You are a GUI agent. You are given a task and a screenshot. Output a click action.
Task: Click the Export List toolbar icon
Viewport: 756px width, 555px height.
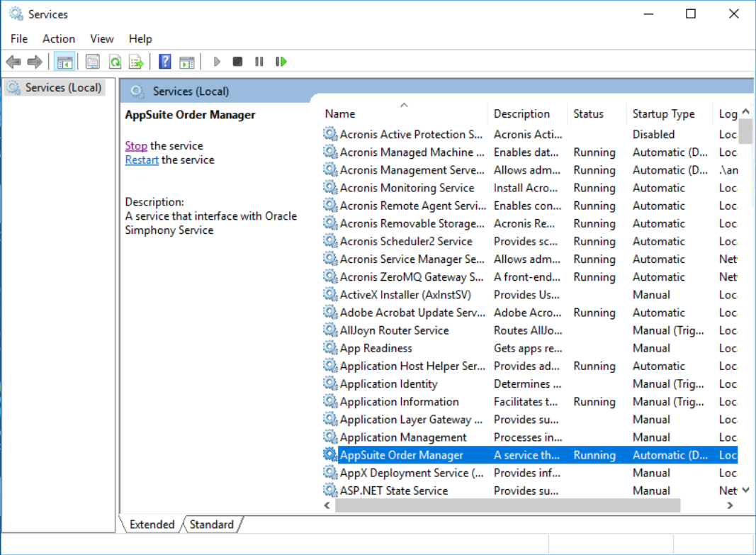coord(135,62)
